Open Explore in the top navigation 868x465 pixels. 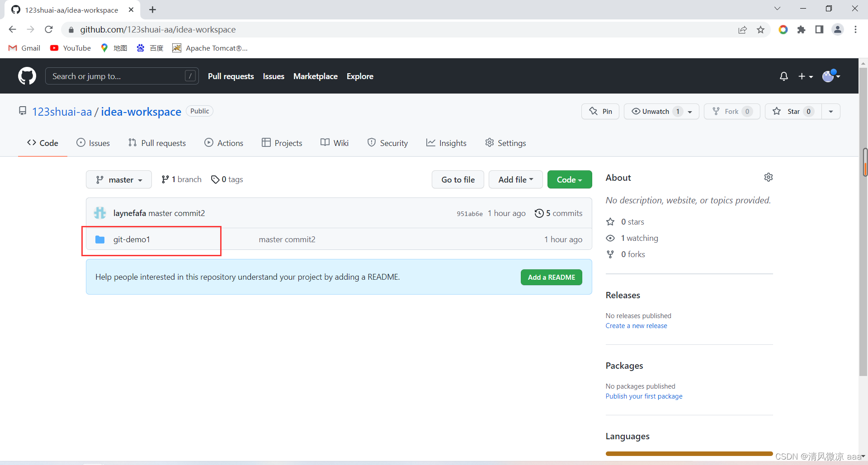click(x=360, y=76)
